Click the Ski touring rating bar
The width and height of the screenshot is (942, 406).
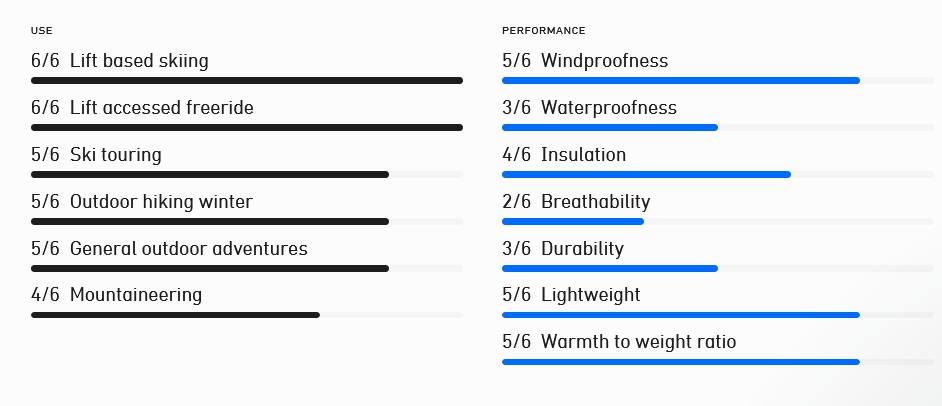(210, 174)
